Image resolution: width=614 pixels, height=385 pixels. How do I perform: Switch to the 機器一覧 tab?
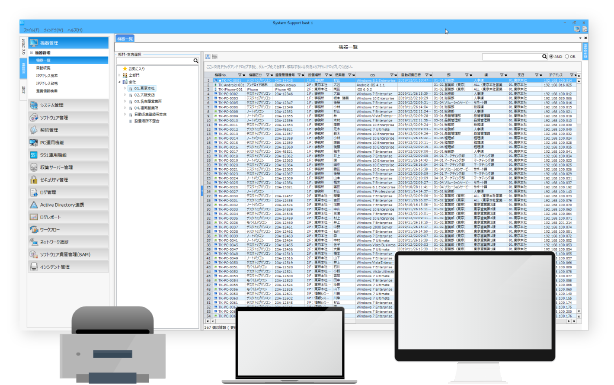pos(125,38)
